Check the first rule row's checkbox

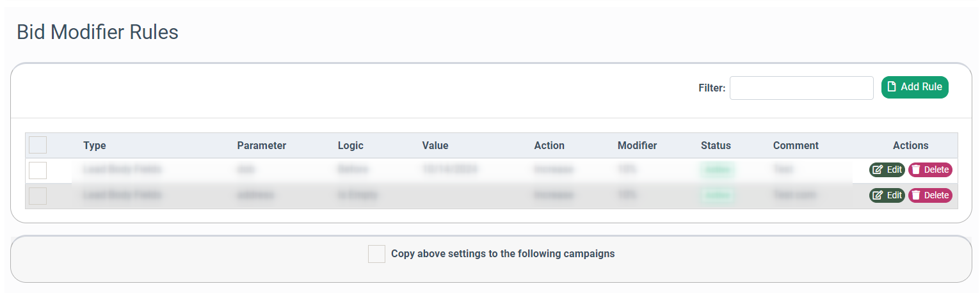pos(38,170)
